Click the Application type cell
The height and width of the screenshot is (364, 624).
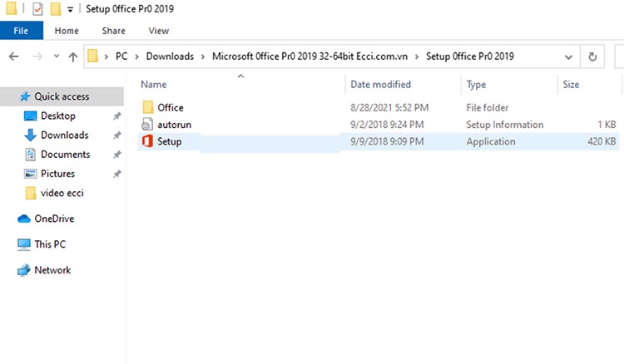[491, 141]
